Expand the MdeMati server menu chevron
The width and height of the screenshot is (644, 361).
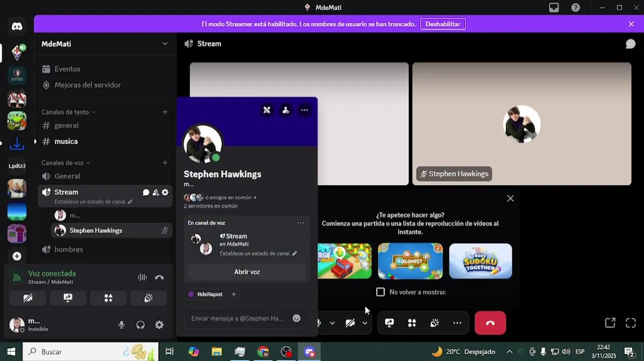tap(165, 44)
